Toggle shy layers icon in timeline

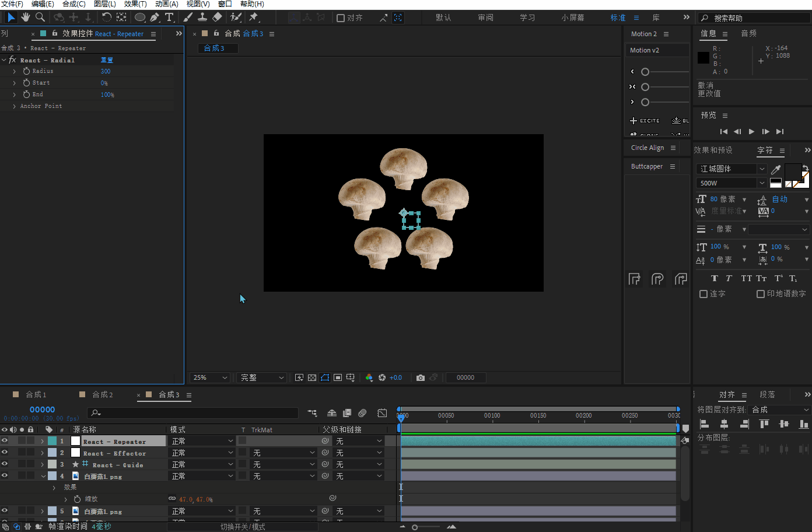pyautogui.click(x=332, y=413)
